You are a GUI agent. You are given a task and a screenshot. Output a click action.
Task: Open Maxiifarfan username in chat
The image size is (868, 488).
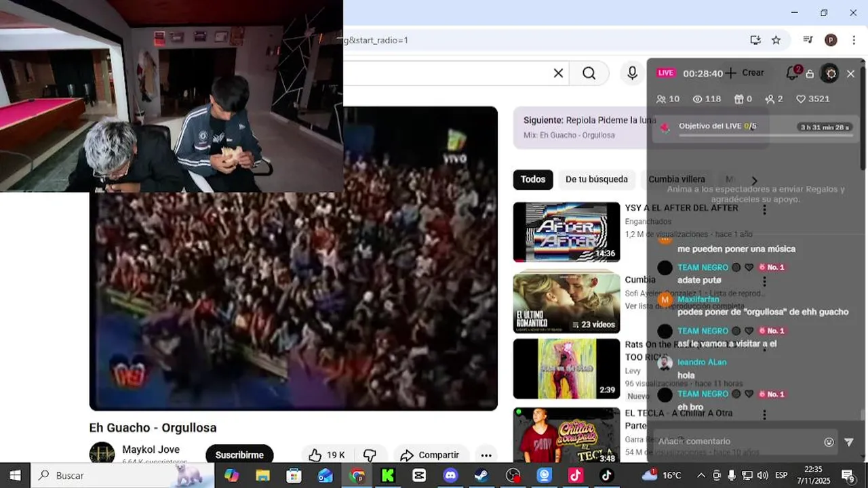tap(698, 299)
